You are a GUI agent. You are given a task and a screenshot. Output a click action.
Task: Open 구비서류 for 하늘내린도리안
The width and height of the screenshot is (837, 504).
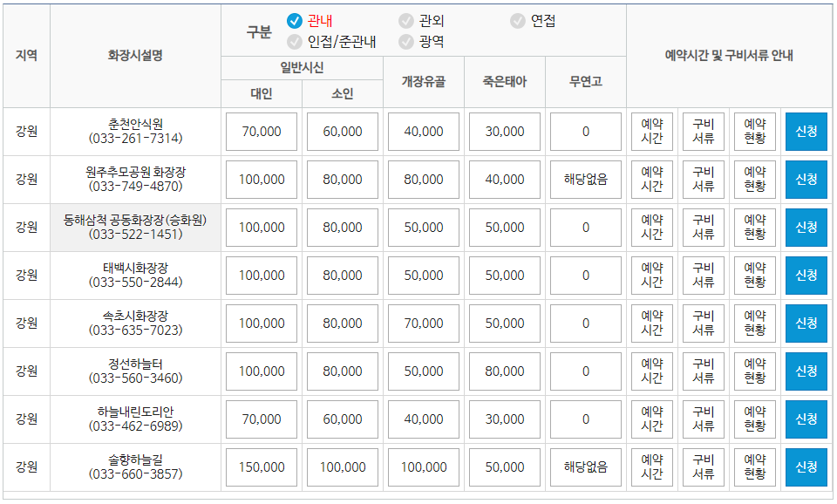pos(703,419)
